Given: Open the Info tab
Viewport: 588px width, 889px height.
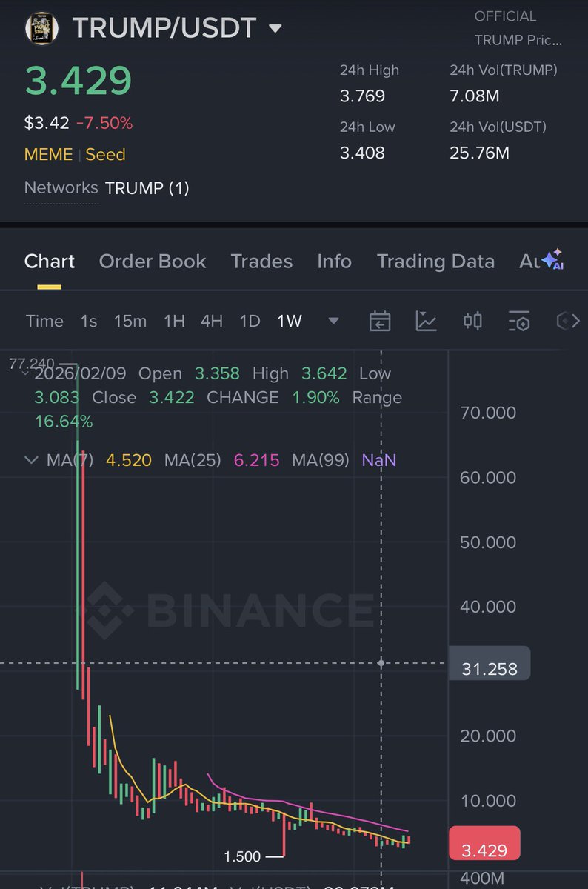Looking at the screenshot, I should click(334, 262).
